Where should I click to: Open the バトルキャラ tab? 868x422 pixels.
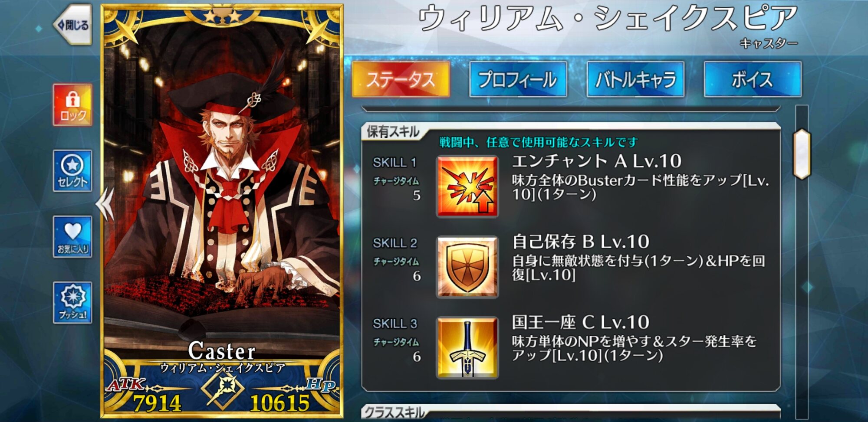[x=635, y=79]
